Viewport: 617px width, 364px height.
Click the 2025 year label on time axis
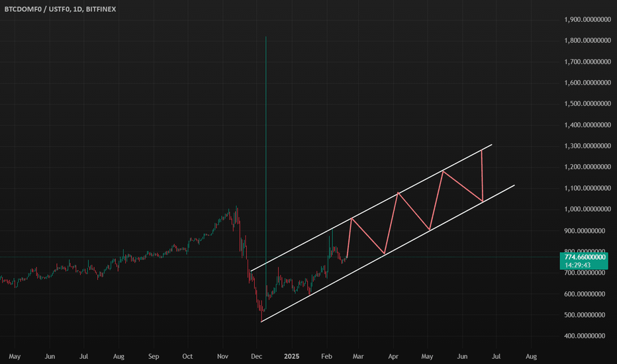(291, 357)
